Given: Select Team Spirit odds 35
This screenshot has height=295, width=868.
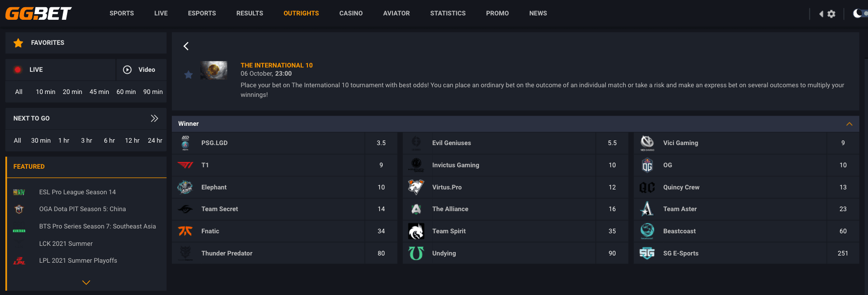Looking at the screenshot, I should tap(612, 231).
